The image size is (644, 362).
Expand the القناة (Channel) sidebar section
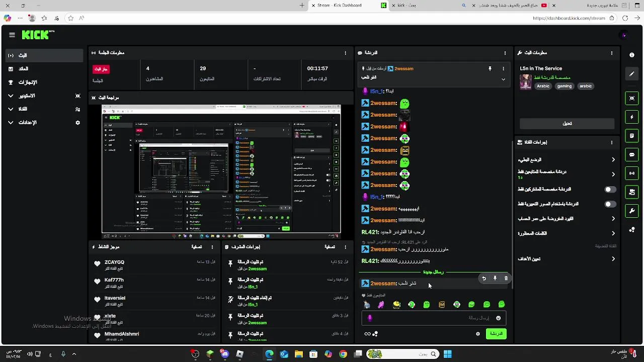pos(44,109)
